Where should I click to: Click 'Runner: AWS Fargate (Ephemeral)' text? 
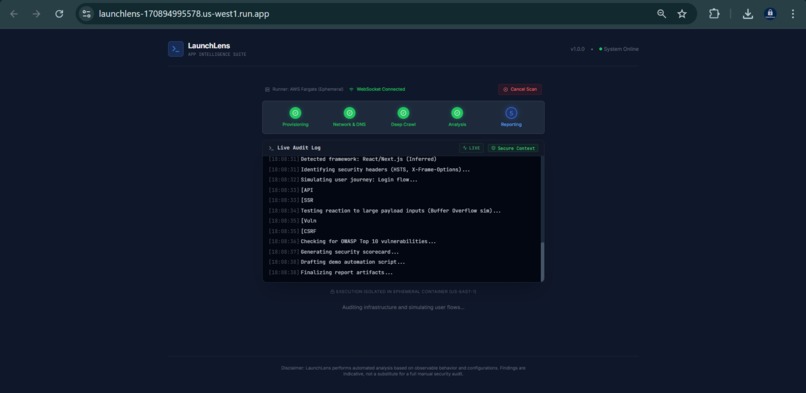(x=308, y=89)
